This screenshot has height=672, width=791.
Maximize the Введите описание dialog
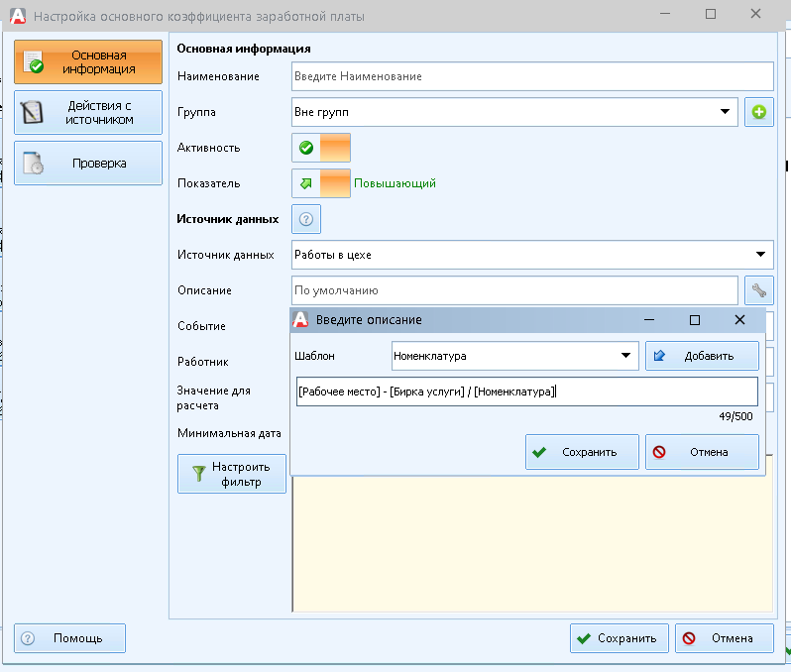[695, 320]
